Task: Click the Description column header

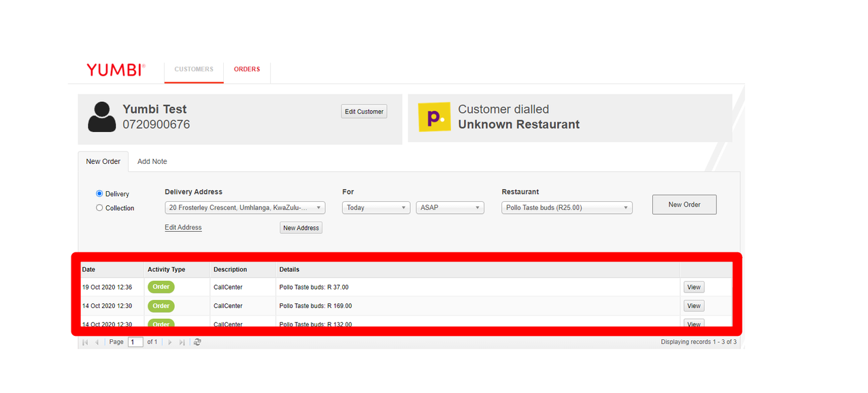Action: tap(244, 270)
